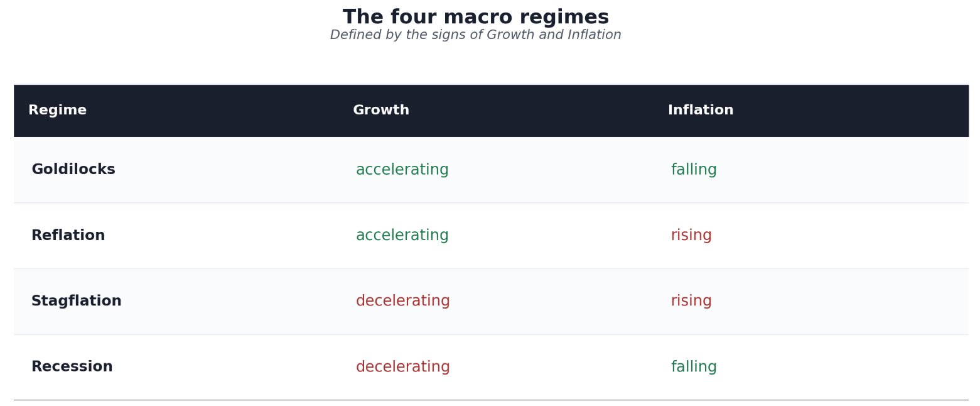The height and width of the screenshot is (406, 980).
Task: Select the Goldilocks regime name
Action: click(x=73, y=170)
